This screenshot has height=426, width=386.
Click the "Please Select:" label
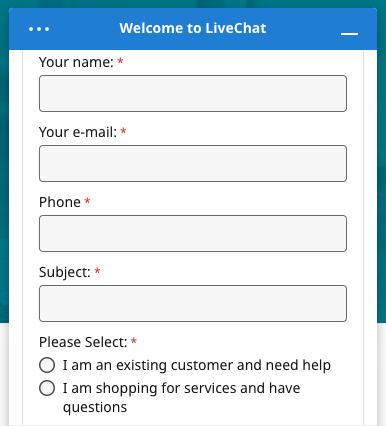(83, 342)
